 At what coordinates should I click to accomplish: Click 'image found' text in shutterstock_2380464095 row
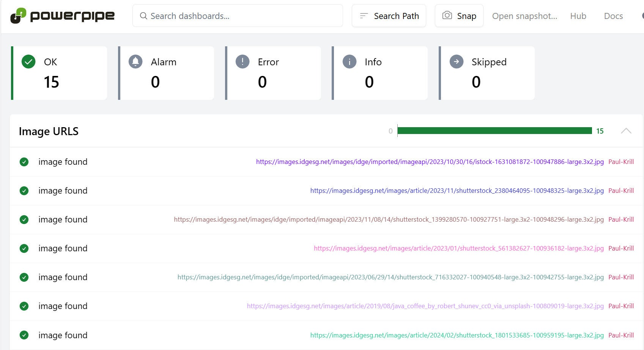coord(63,191)
